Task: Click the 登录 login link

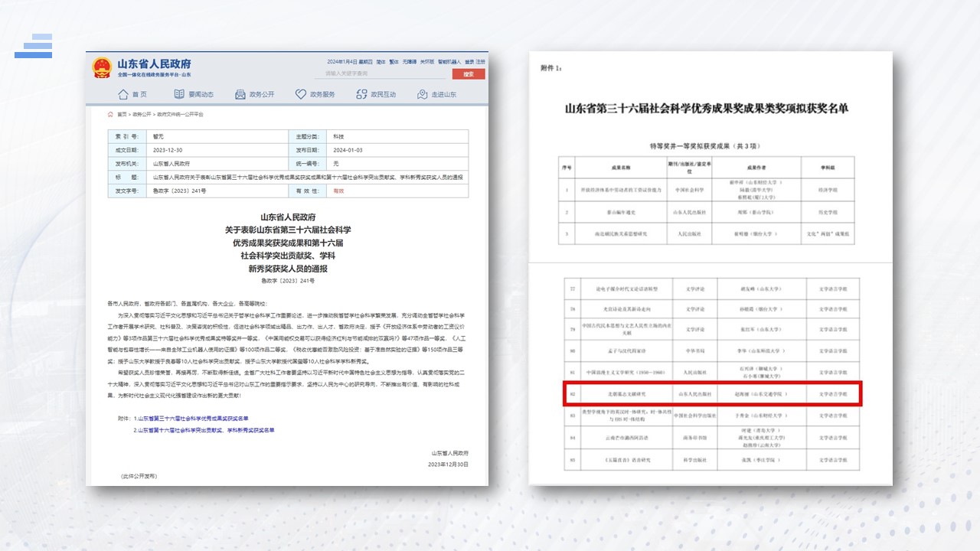Action: point(469,61)
